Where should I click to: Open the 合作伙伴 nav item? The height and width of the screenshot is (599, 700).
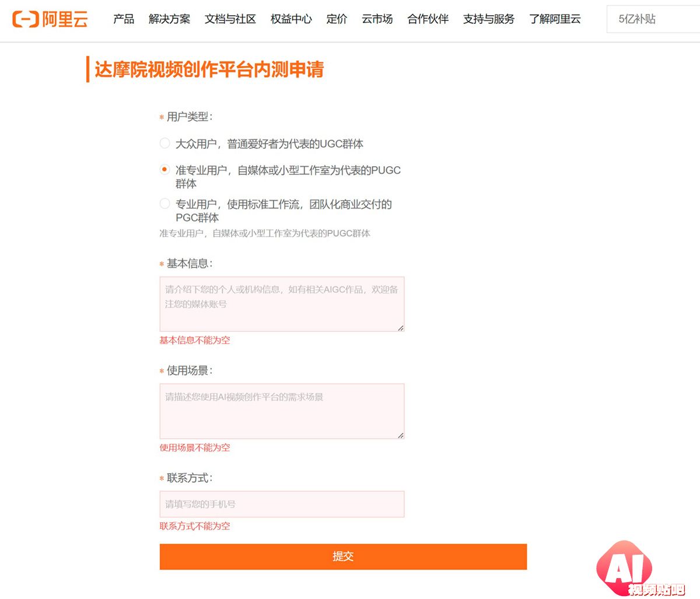(x=428, y=19)
